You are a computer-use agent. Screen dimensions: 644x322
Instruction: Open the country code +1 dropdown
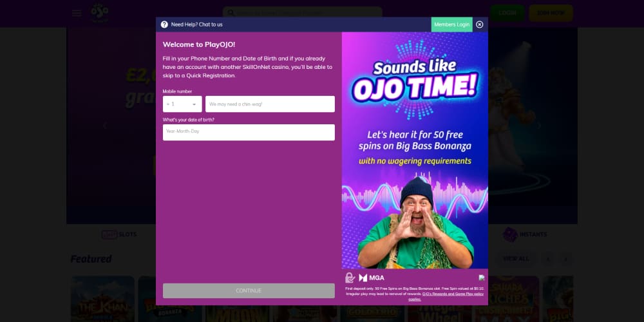(182, 104)
